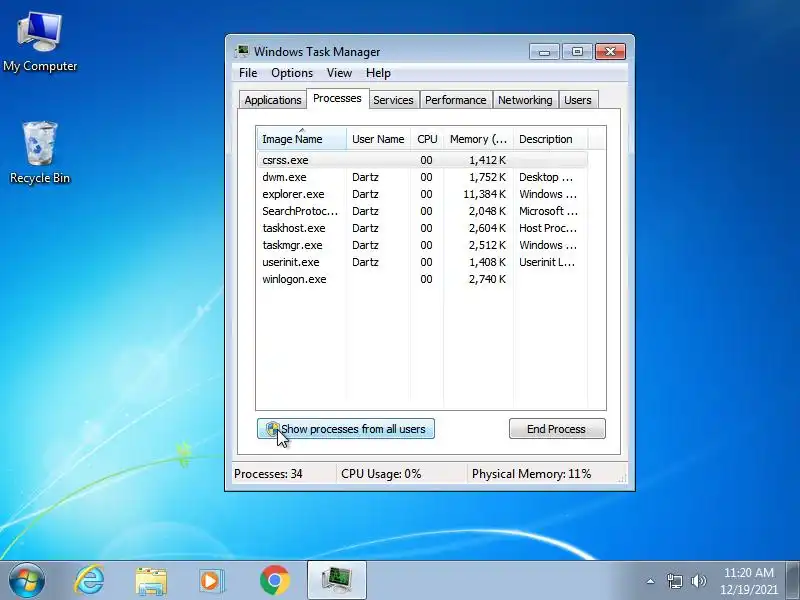This screenshot has width=800, height=600.
Task: Open volume speaker tray icon
Action: [698, 581]
